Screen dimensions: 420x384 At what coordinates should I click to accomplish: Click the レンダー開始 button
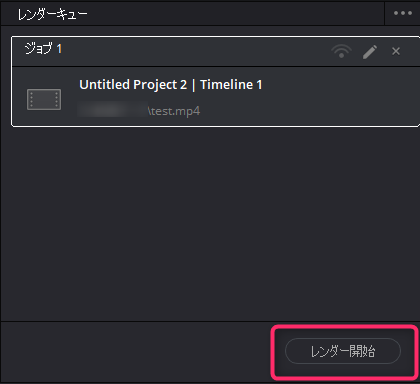pos(343,351)
